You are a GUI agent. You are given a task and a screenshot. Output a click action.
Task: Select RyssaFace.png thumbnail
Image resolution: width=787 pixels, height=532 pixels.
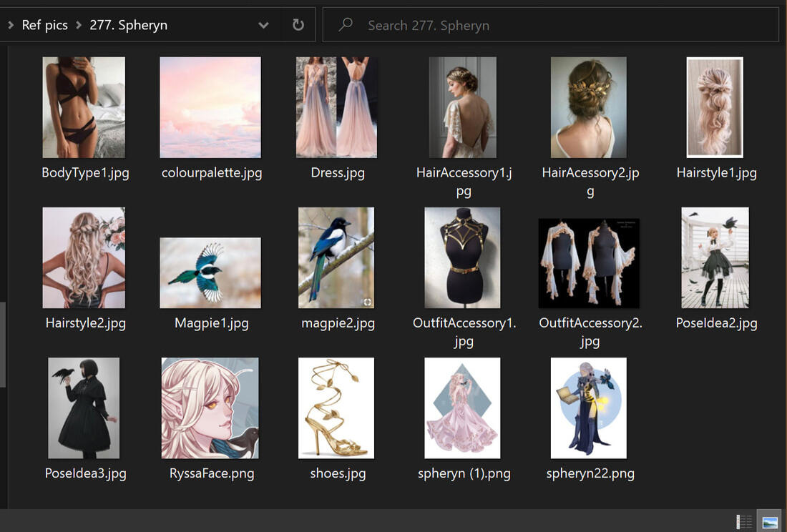[x=210, y=408]
